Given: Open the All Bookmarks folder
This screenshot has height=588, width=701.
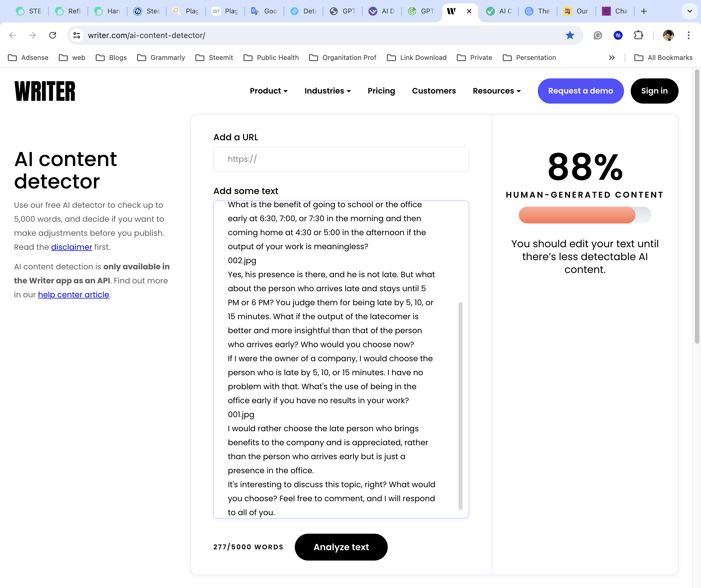Looking at the screenshot, I should click(x=663, y=58).
